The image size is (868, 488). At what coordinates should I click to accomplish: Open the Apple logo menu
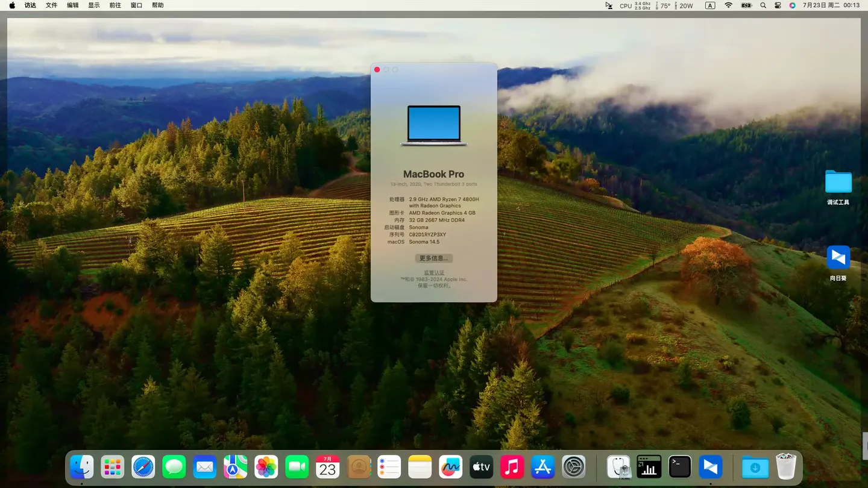[x=12, y=5]
